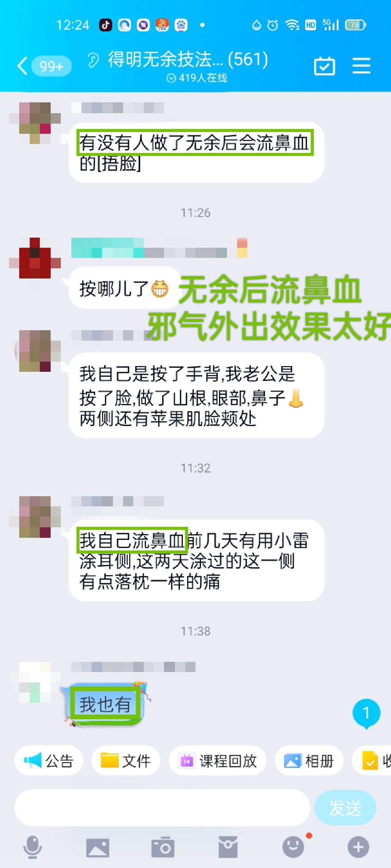Open the camera icon in bottom toolbar
391x868 pixels.
click(163, 847)
